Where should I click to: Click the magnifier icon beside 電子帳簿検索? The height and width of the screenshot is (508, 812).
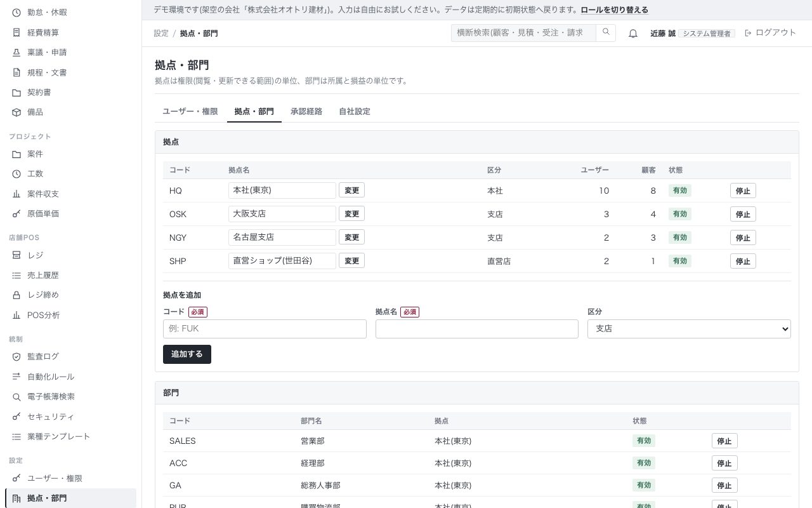coord(16,396)
